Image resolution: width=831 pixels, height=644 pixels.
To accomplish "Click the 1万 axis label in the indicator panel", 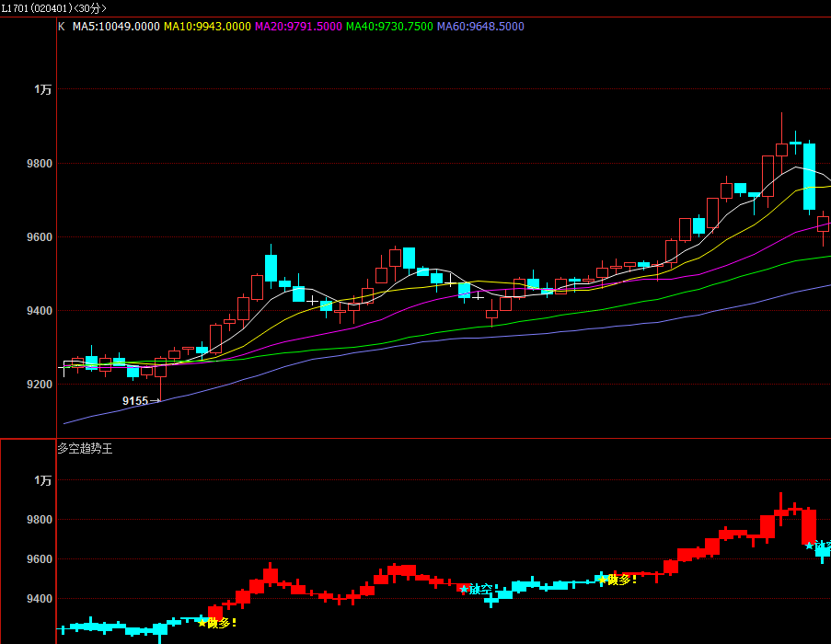I will click(x=43, y=480).
